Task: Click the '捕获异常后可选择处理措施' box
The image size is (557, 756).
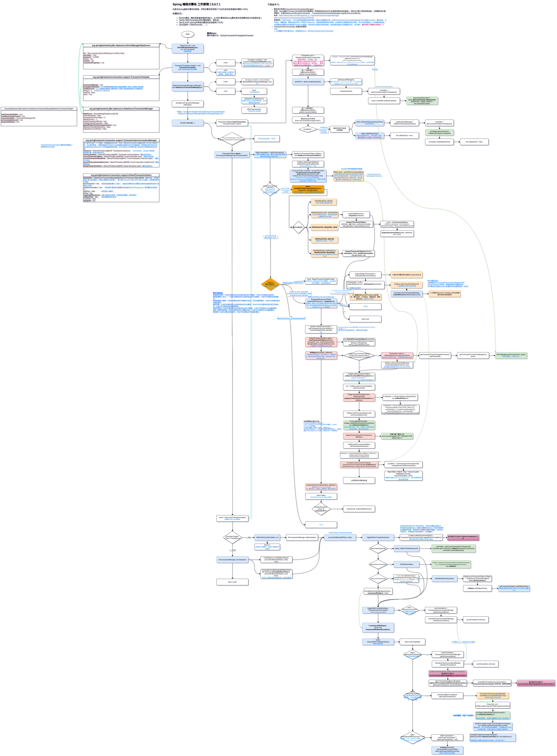Action: click(339, 129)
